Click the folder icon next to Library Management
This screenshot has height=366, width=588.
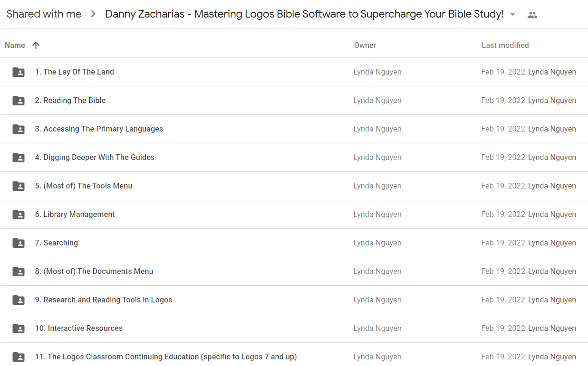coord(19,215)
